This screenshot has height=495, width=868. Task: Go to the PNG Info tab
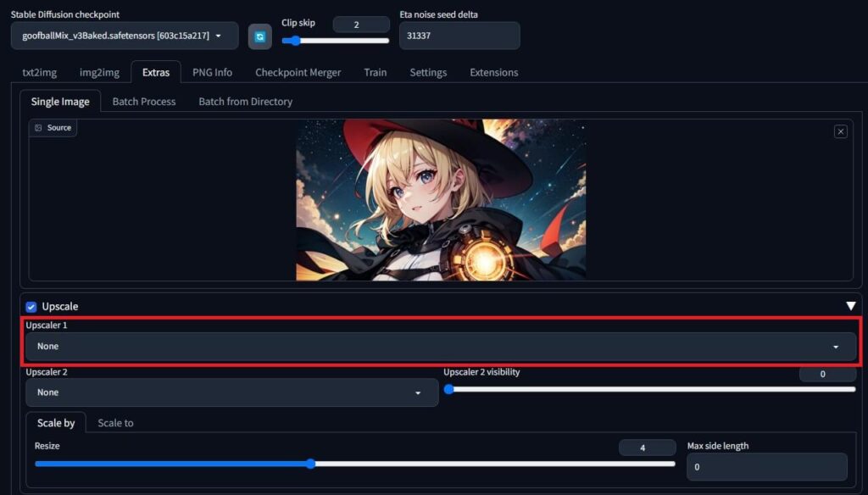point(212,72)
